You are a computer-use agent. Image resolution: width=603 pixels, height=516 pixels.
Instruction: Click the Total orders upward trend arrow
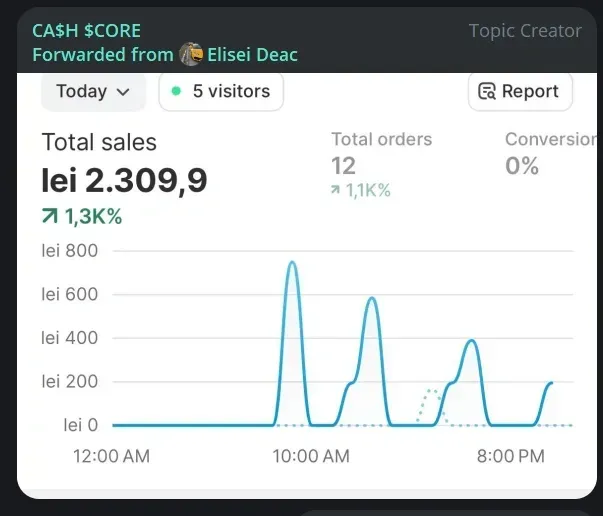click(x=336, y=191)
